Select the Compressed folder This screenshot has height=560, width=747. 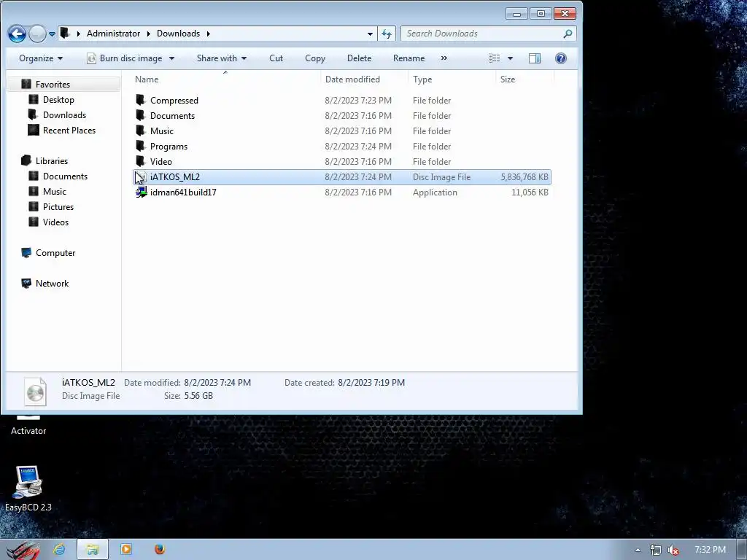[342, 101]
